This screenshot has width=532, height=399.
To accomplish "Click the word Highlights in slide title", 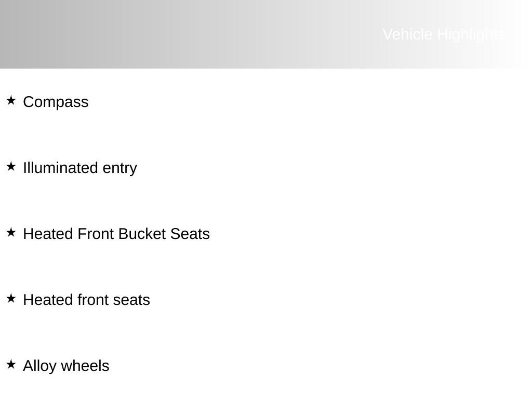I will pos(471,34).
